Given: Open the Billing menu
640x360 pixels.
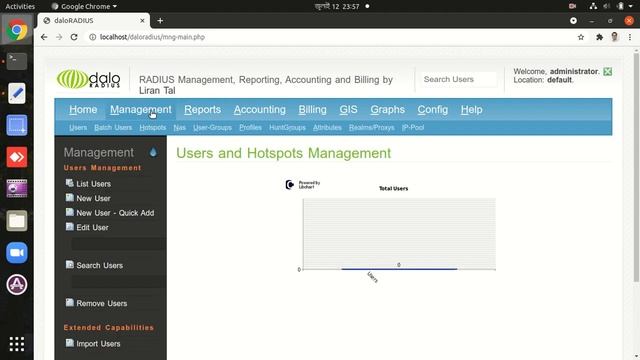Looking at the screenshot, I should (312, 109).
